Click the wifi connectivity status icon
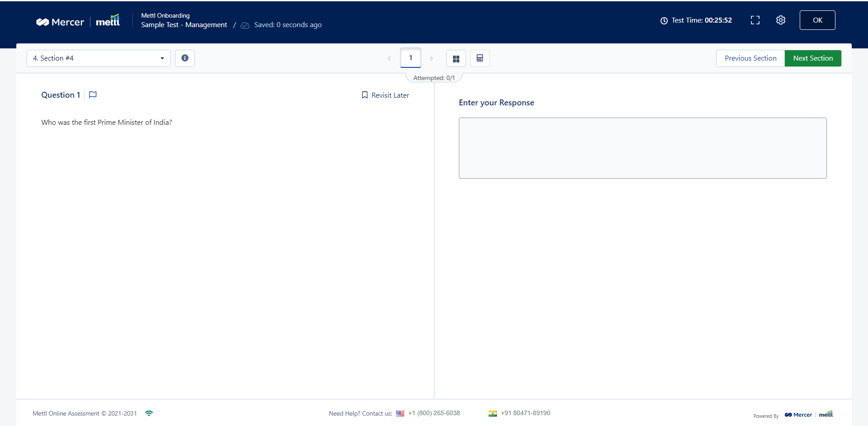 pos(149,413)
